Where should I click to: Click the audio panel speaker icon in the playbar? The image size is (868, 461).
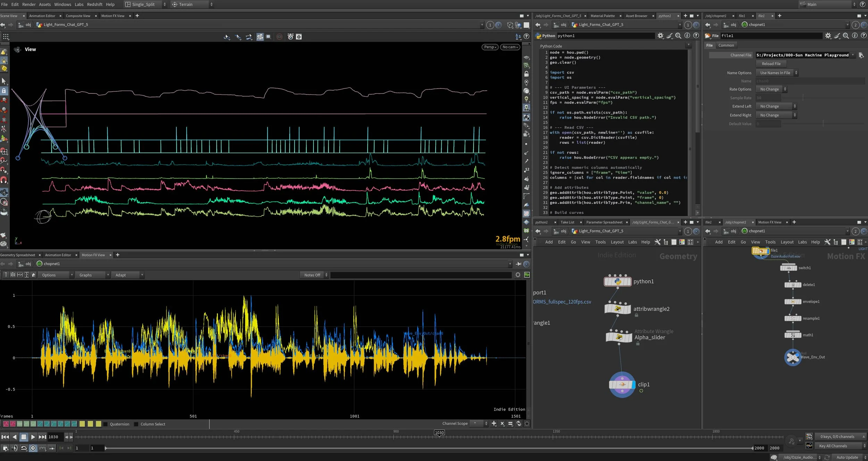pyautogui.click(x=15, y=448)
